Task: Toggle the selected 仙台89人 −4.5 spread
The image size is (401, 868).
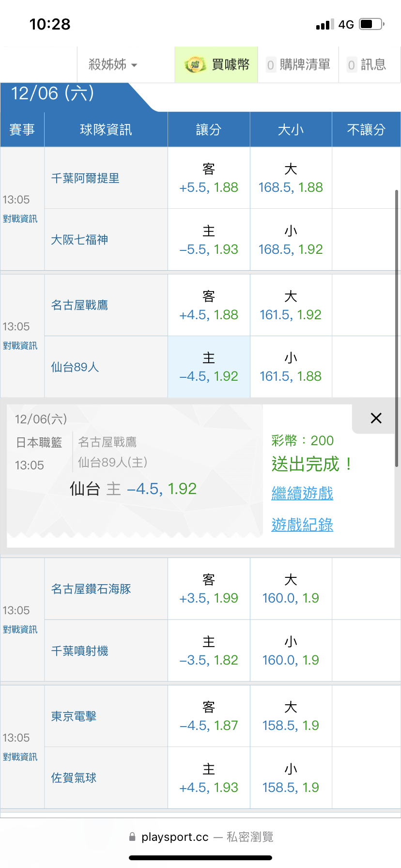Action: point(209,367)
